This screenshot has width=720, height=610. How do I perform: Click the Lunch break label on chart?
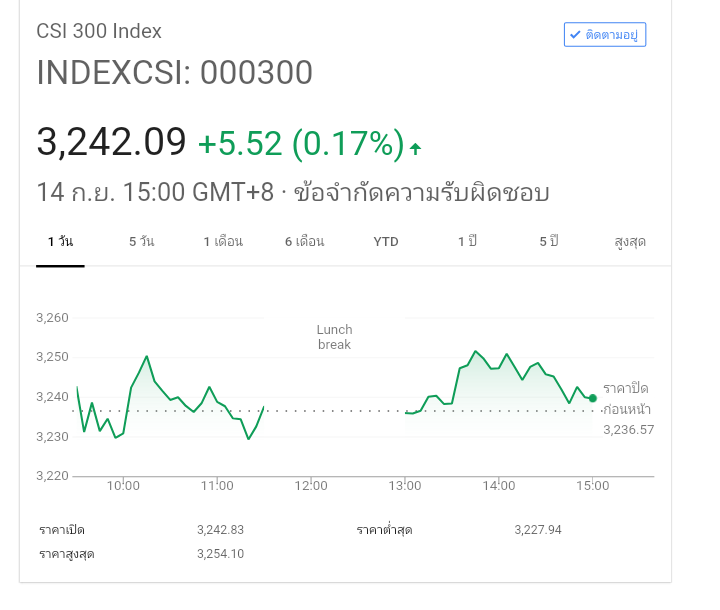[334, 337]
